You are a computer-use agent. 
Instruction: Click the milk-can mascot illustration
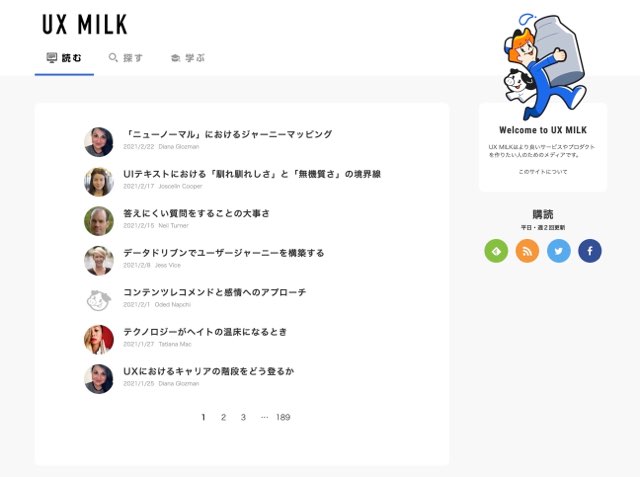click(x=544, y=66)
